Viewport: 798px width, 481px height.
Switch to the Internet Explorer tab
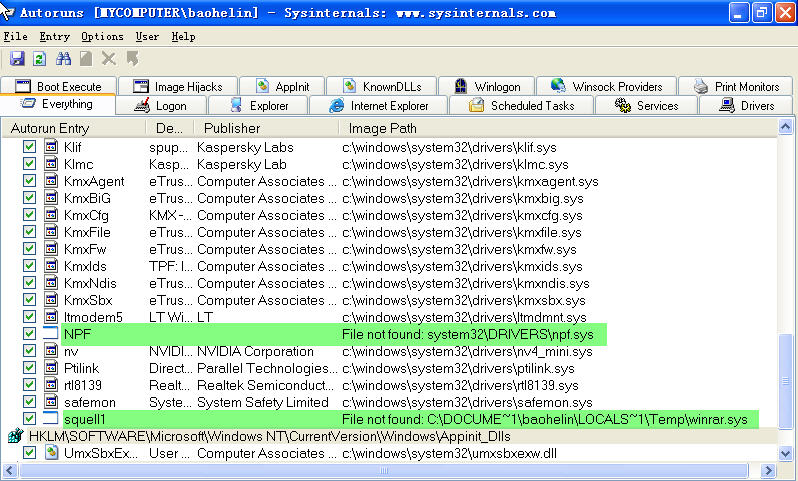378,105
